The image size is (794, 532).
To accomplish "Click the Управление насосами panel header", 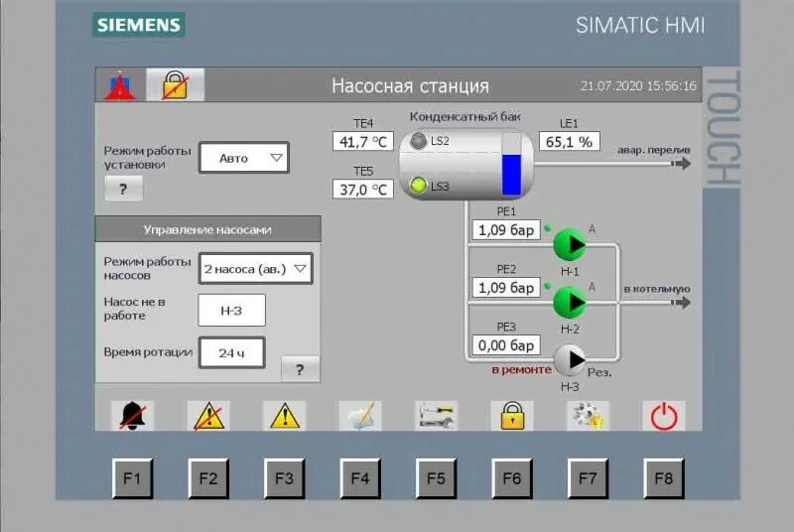I will pyautogui.click(x=207, y=229).
